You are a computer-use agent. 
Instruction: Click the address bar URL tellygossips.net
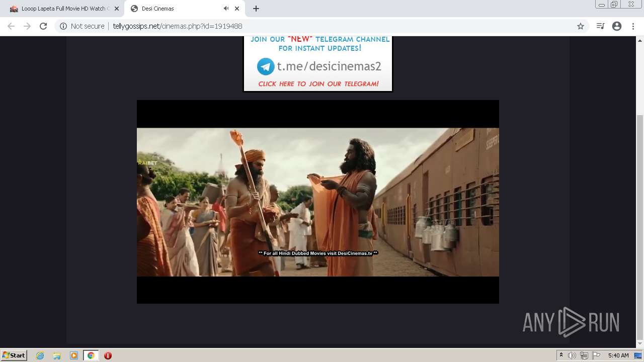pyautogui.click(x=177, y=26)
